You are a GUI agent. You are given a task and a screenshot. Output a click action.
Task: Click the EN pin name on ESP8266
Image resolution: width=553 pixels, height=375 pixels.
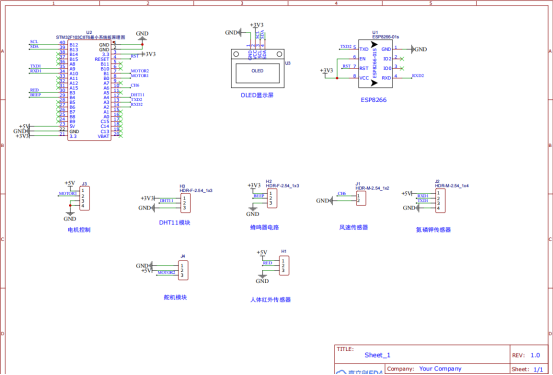tap(363, 59)
